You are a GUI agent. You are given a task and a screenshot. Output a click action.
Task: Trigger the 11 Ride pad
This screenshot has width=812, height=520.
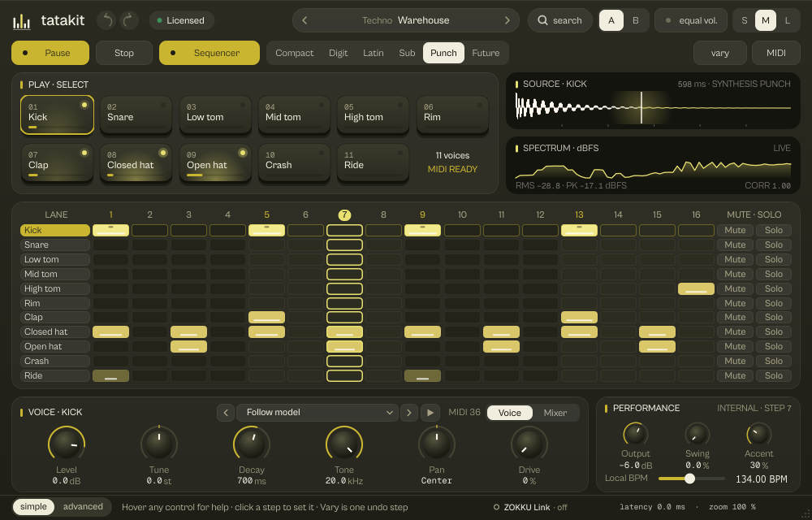374,163
